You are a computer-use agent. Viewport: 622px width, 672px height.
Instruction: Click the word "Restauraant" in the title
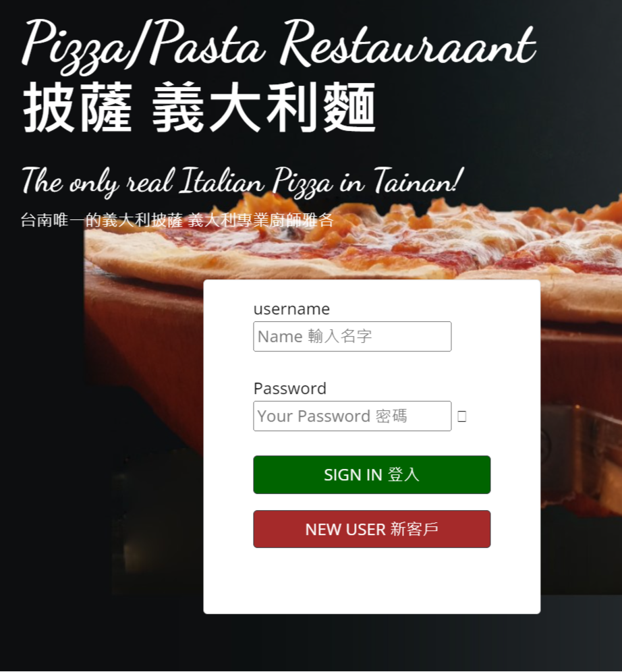[x=407, y=44]
